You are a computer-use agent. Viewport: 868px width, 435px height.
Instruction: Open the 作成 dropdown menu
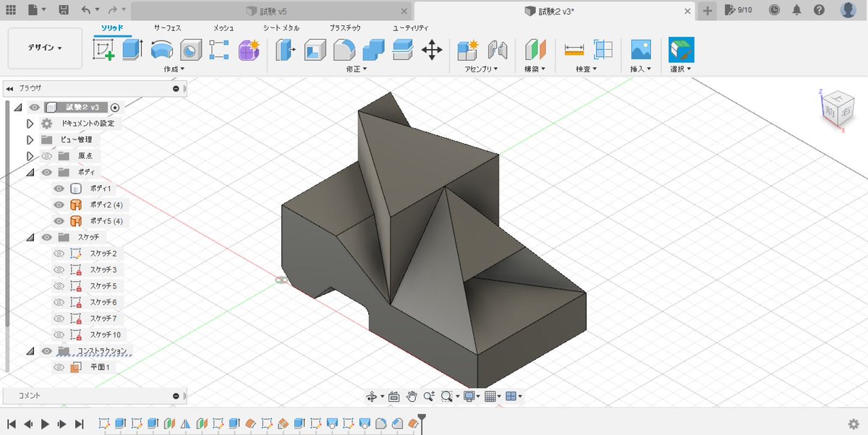(174, 69)
